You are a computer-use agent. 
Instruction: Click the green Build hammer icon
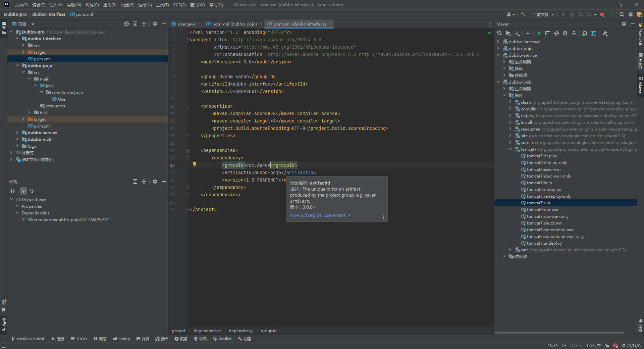click(x=523, y=14)
